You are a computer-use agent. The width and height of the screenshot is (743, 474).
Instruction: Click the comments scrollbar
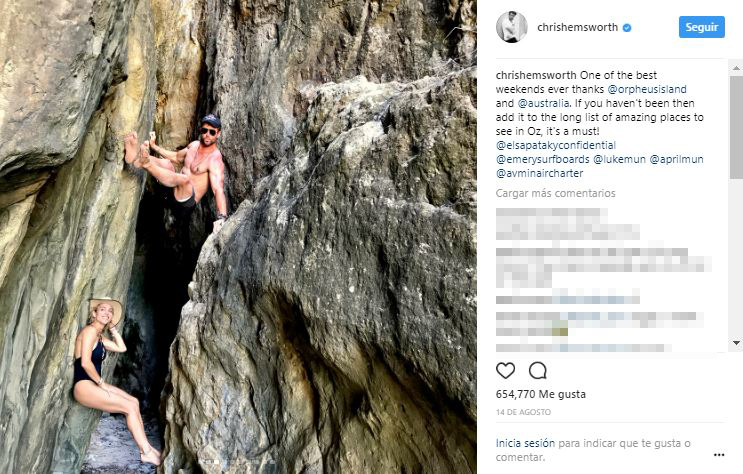coord(736,130)
